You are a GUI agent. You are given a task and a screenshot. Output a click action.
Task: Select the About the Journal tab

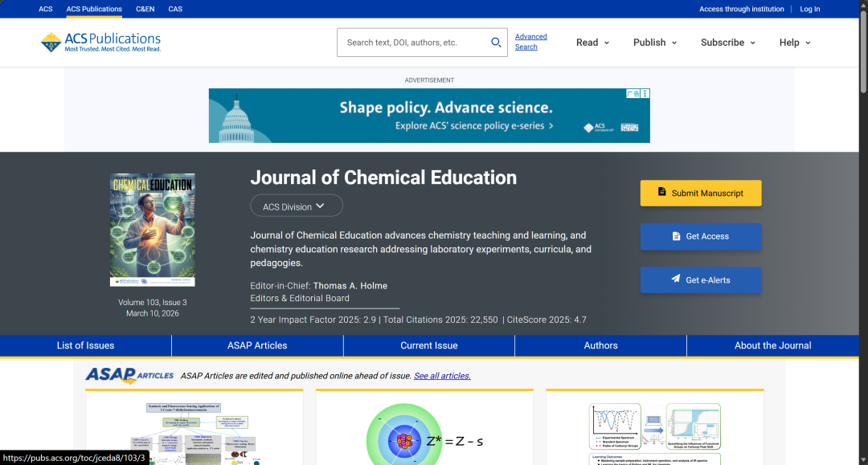pyautogui.click(x=772, y=345)
